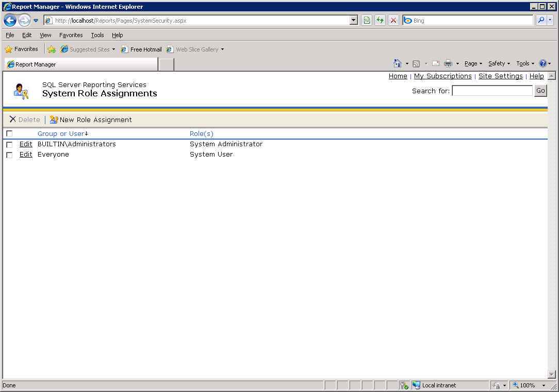The image size is (559, 392).
Task: Open the Tools menu in menu bar
Action: [97, 35]
